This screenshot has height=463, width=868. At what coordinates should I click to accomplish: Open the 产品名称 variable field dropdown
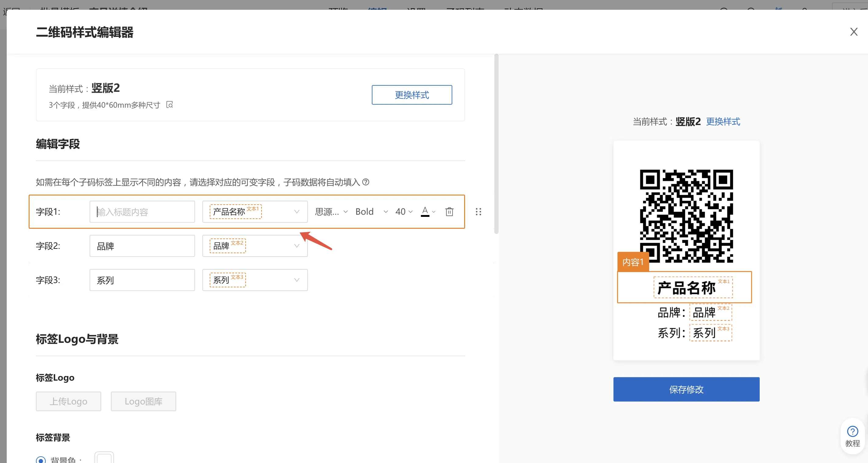255,212
